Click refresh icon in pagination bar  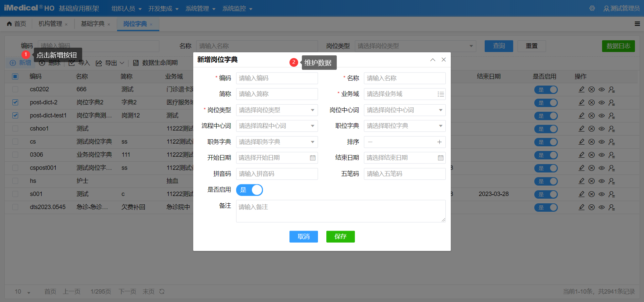coord(162,291)
